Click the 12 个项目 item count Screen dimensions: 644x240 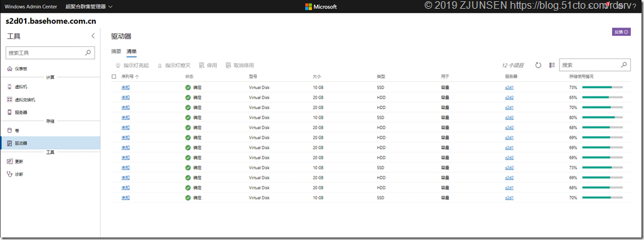513,65
